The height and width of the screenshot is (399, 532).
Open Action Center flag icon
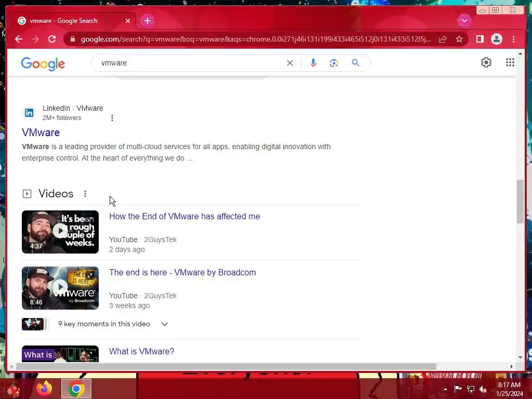point(458,389)
